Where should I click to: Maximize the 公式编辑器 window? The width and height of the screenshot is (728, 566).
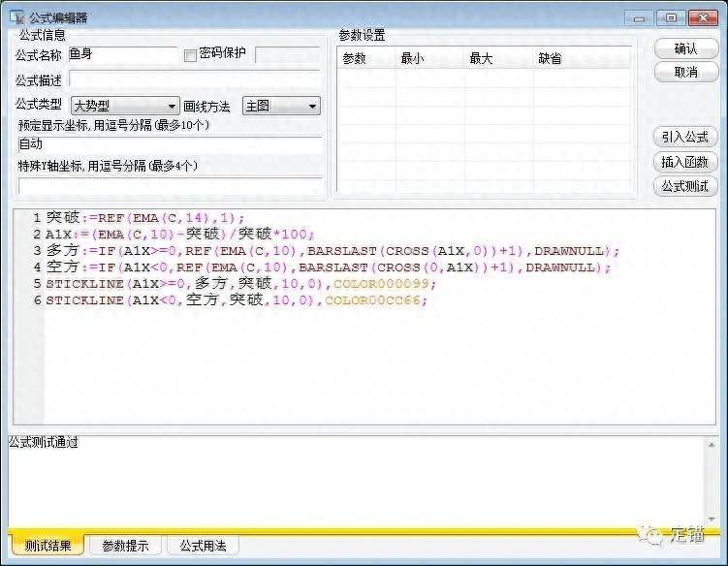(671, 18)
